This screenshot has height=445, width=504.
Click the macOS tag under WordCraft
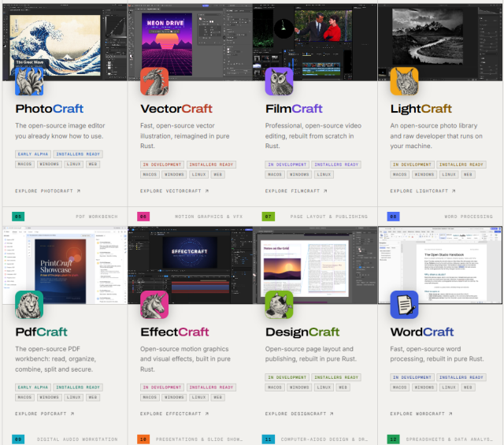(400, 388)
